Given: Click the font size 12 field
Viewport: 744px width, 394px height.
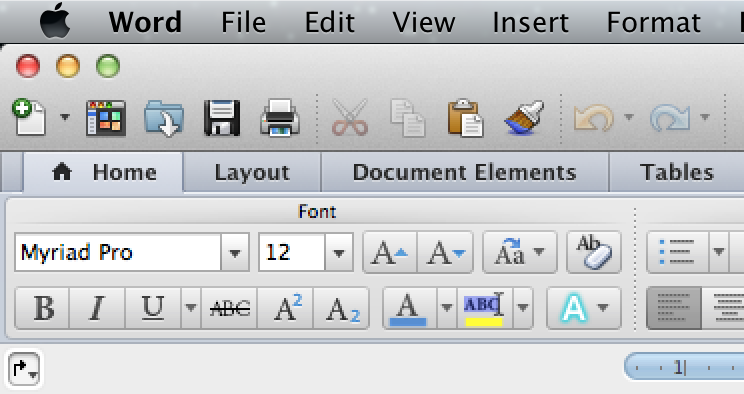Looking at the screenshot, I should (x=292, y=253).
